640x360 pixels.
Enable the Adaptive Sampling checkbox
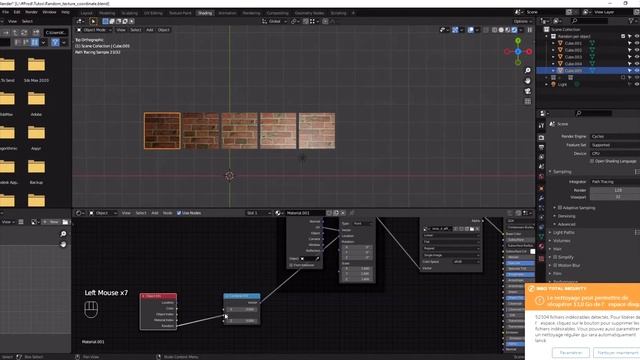pos(560,208)
